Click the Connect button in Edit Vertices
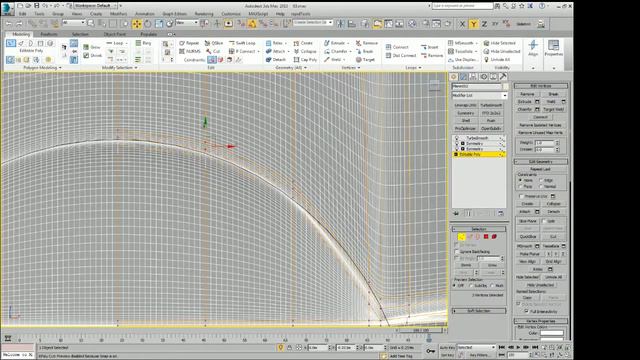The image size is (640, 360). click(540, 117)
